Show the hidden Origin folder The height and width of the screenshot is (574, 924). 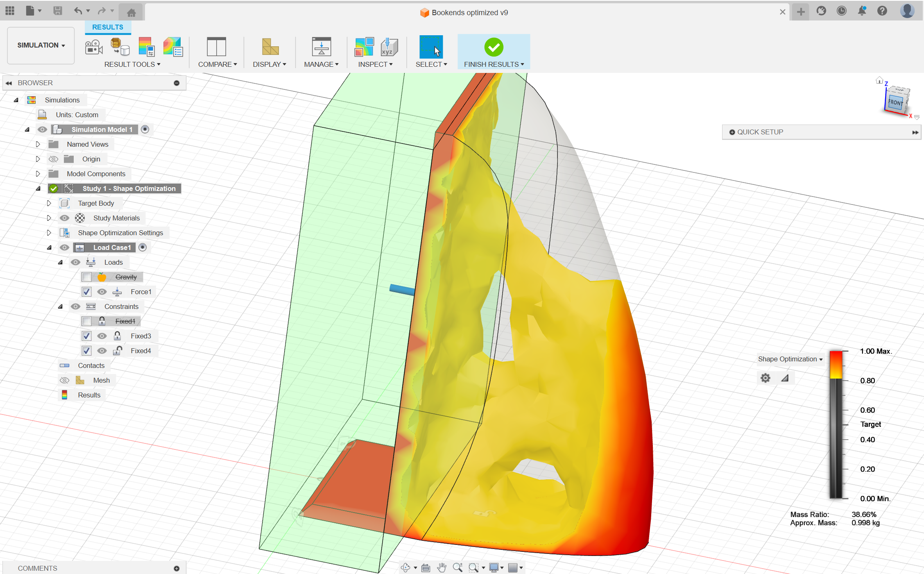[x=53, y=159]
